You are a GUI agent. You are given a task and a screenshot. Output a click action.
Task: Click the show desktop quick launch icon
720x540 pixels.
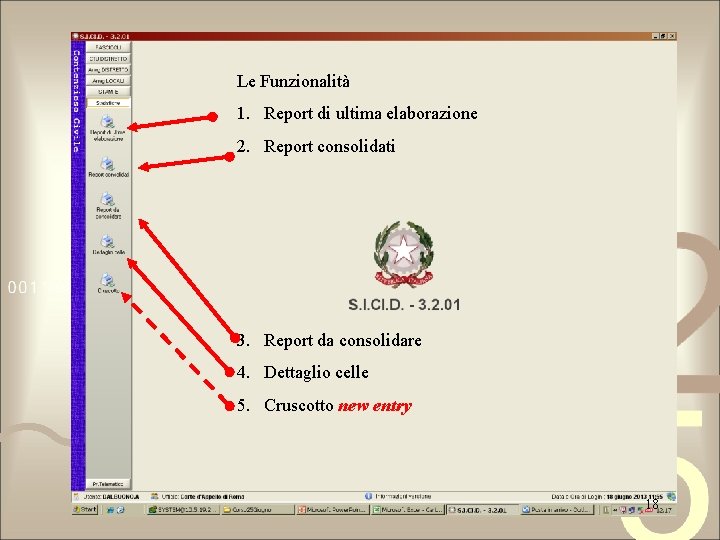tap(120, 510)
